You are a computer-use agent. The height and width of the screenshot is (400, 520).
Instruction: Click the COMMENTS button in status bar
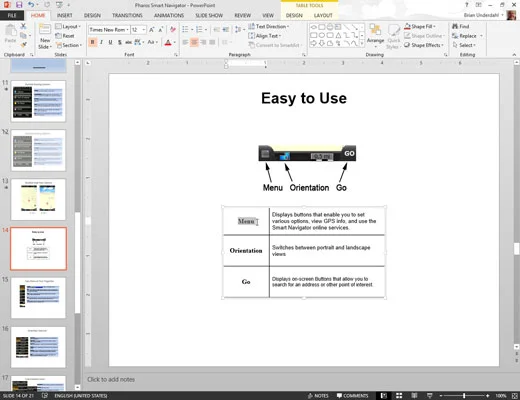[x=352, y=396]
